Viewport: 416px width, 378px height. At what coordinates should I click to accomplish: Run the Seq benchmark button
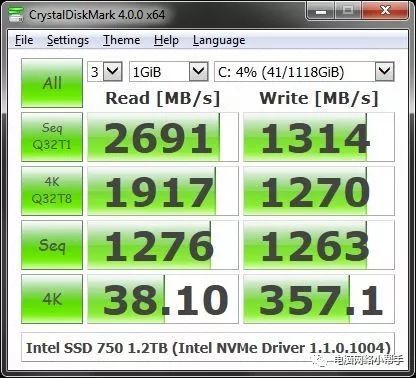click(x=52, y=245)
